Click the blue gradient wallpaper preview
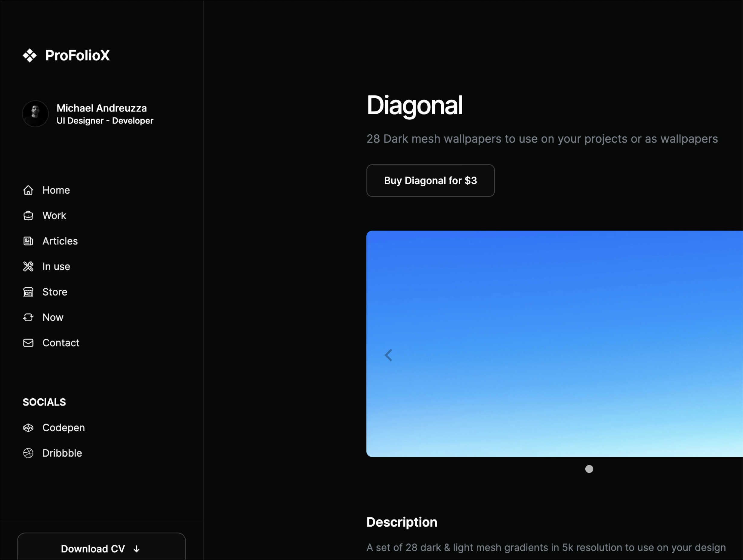This screenshot has width=743, height=560. coord(555,344)
